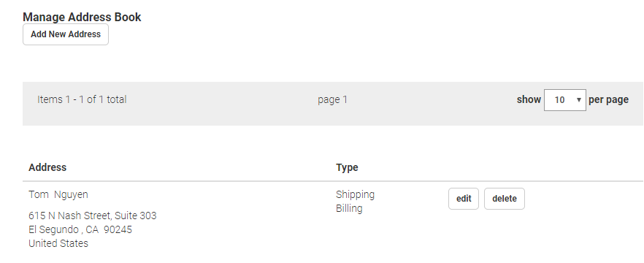The image size is (644, 263).
Task: Click the show label before dropdown
Action: (529, 99)
